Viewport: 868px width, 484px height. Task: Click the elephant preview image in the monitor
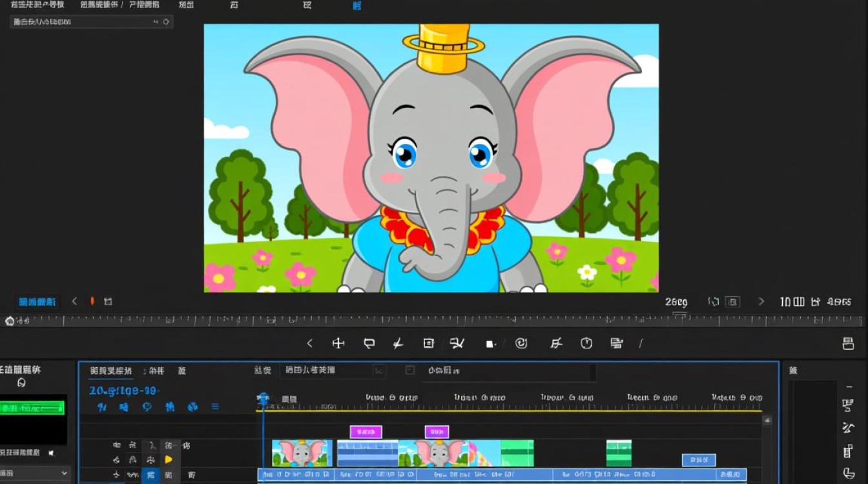tap(431, 158)
